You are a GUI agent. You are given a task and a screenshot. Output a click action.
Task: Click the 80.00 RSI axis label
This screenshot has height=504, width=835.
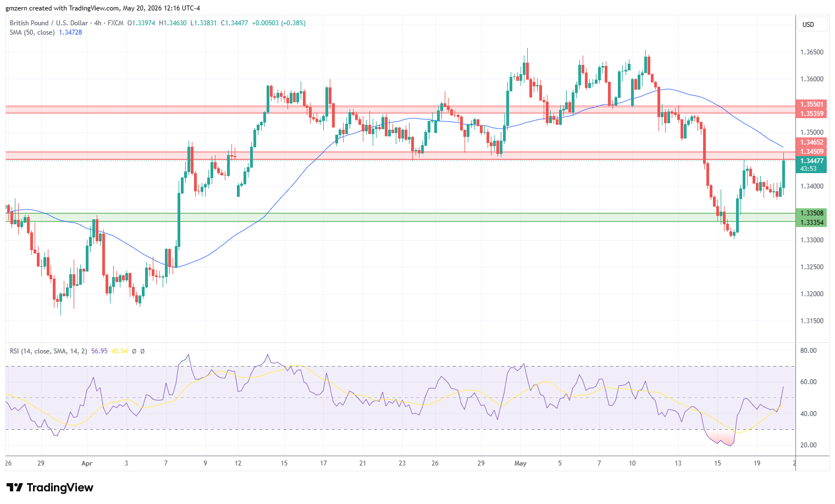click(x=808, y=351)
